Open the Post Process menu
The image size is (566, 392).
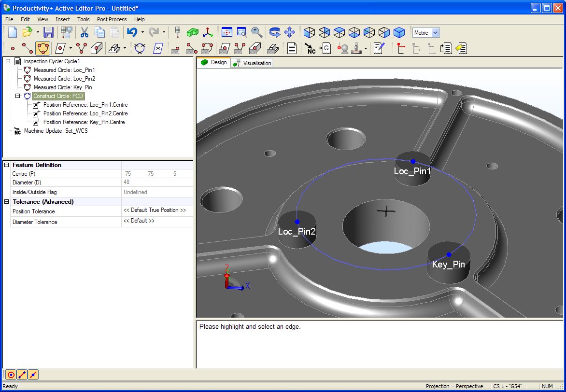pos(112,19)
